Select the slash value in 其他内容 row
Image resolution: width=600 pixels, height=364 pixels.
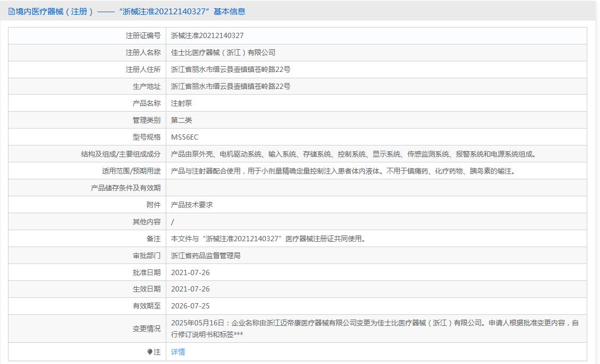(173, 222)
